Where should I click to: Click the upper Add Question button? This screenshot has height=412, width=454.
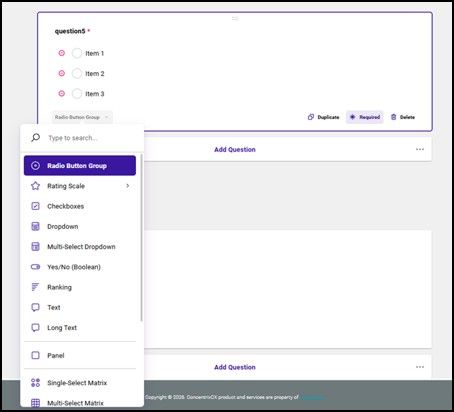(235, 150)
